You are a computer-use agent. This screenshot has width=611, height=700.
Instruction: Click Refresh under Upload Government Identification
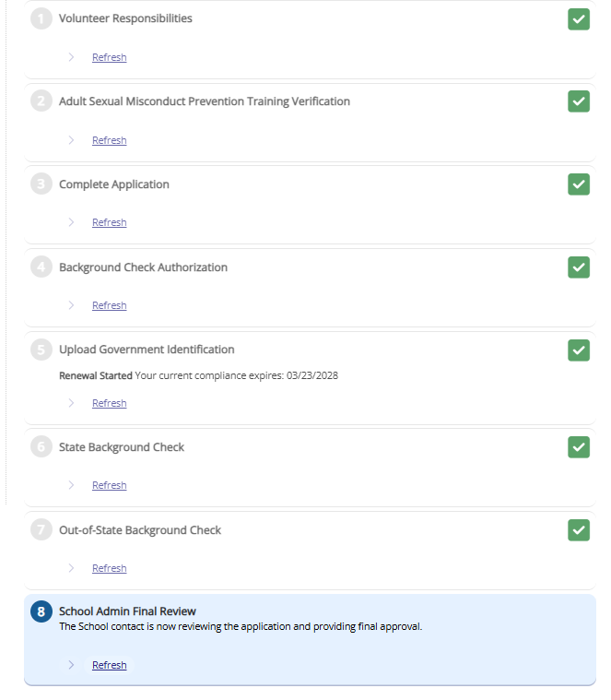[109, 403]
